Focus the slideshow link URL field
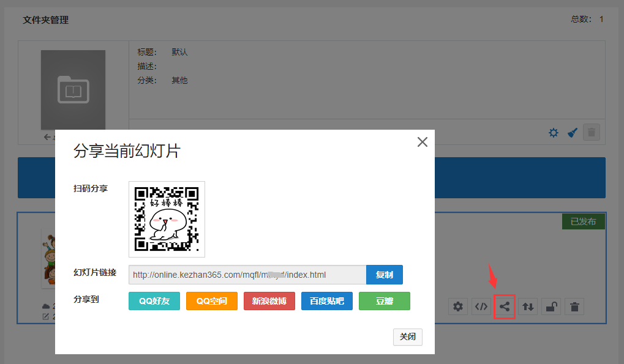Image resolution: width=624 pixels, height=364 pixels. tap(247, 275)
